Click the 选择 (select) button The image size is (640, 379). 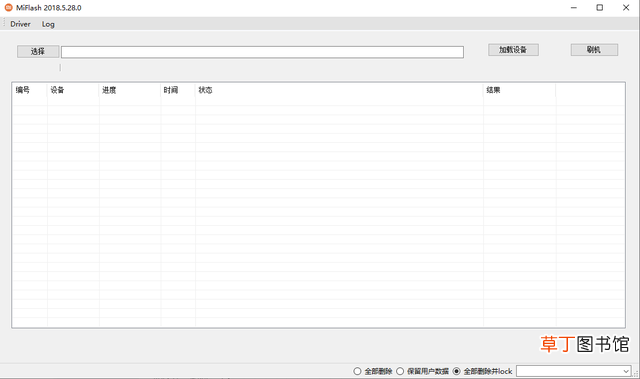point(38,51)
